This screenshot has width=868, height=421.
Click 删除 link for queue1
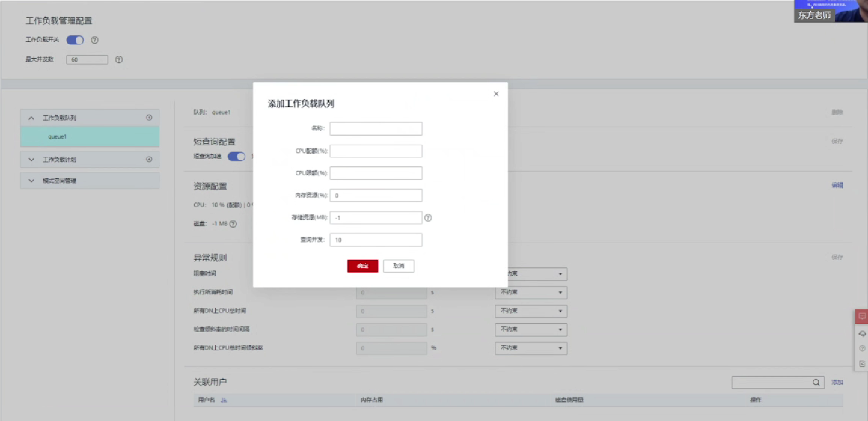(x=837, y=112)
